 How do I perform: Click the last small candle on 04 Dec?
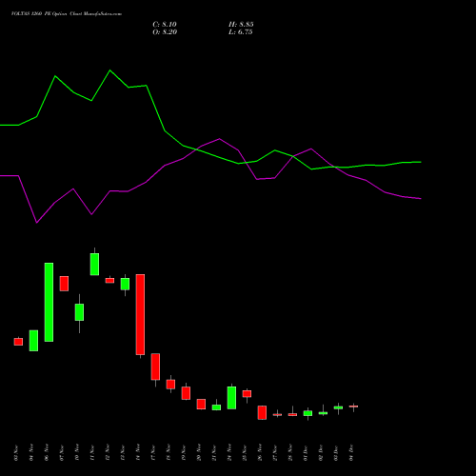(353, 407)
